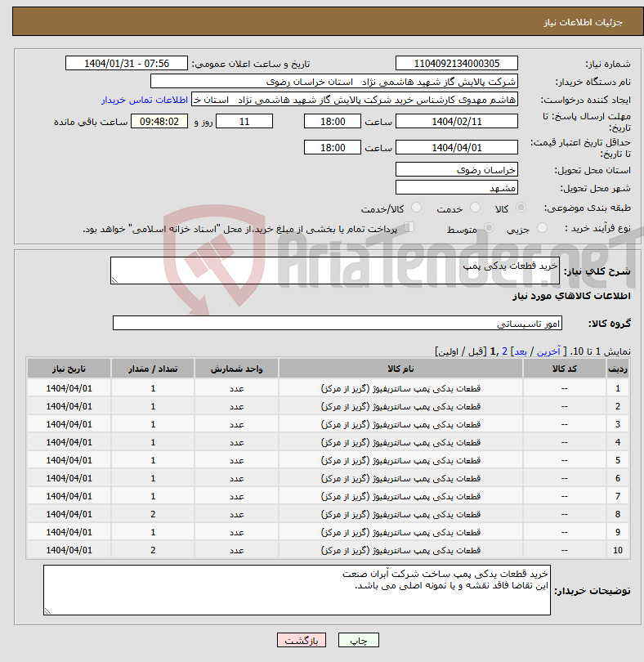644x662 pixels.
Task: Go to next page link بعد
Action: click(x=521, y=351)
